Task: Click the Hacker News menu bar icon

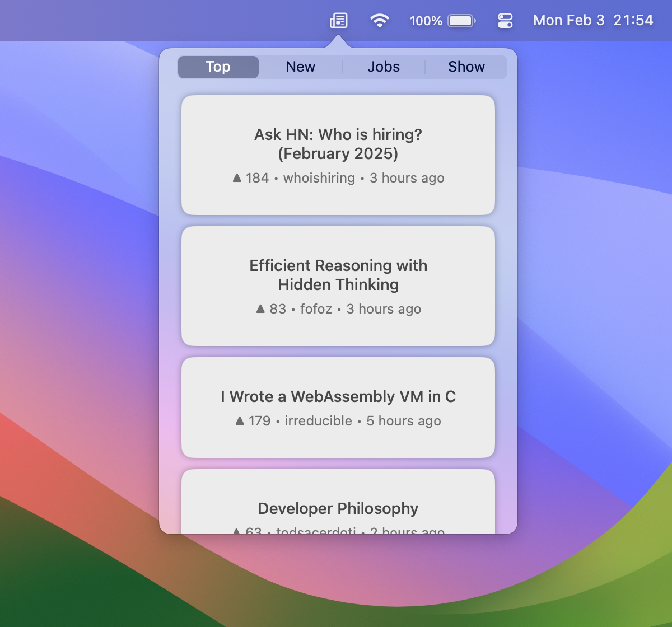Action: pyautogui.click(x=337, y=20)
